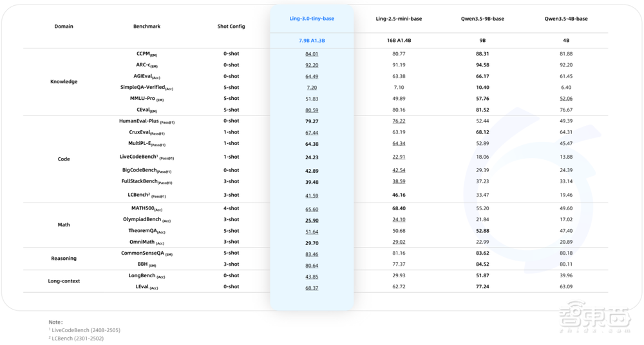Select the 51.87 LongBench score
The image size is (644, 345).
click(482, 275)
